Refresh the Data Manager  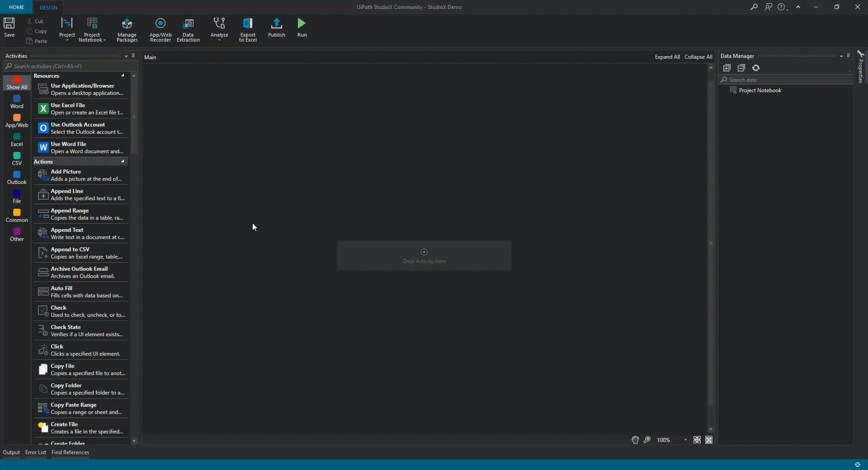coord(756,68)
